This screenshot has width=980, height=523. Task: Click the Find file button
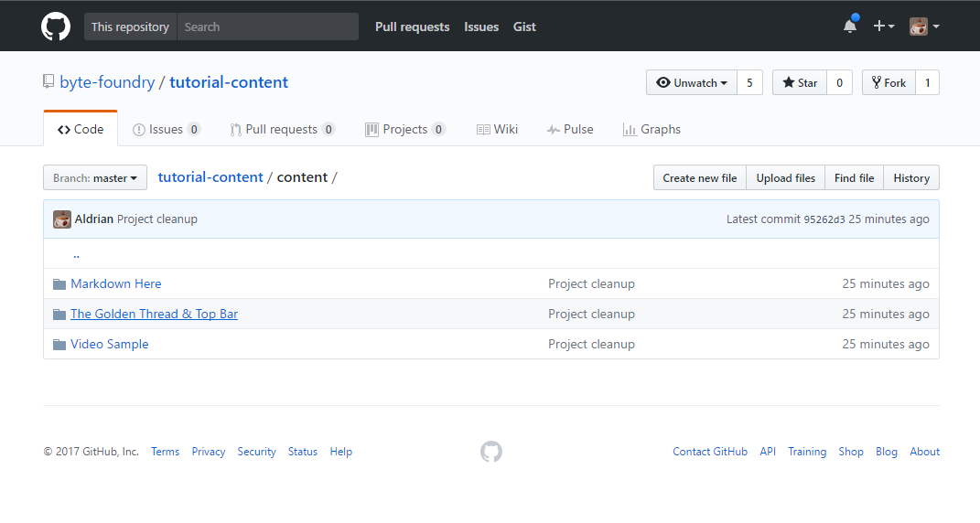[x=855, y=178]
